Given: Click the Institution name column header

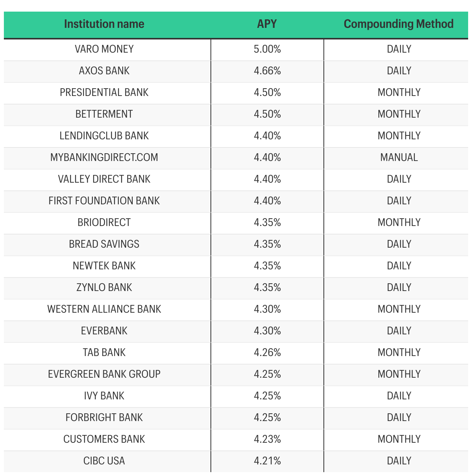Looking at the screenshot, I should tap(104, 24).
